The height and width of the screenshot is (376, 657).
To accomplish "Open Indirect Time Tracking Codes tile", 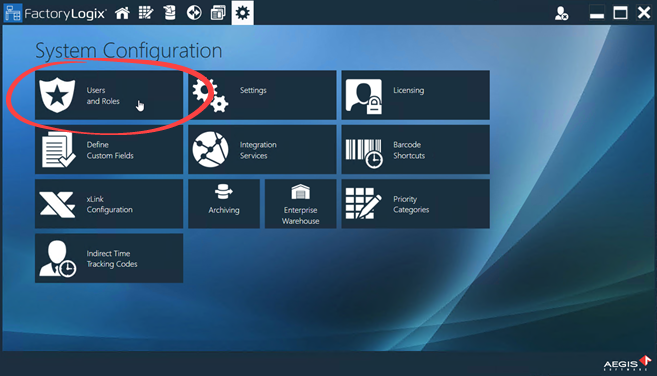I will point(109,258).
